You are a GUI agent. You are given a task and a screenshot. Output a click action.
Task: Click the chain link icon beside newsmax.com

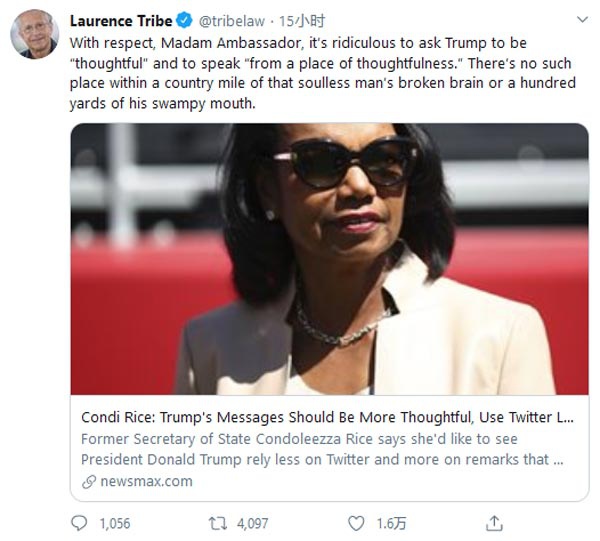90,481
